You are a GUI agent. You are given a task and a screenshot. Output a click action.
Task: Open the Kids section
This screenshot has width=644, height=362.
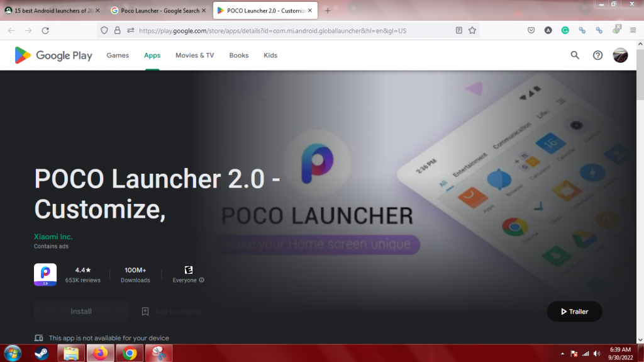[x=270, y=55]
